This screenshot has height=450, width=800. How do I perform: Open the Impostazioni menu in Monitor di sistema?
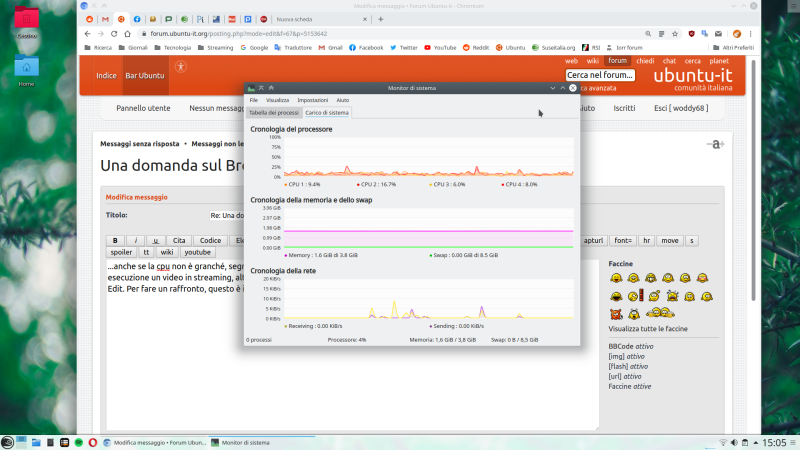312,100
